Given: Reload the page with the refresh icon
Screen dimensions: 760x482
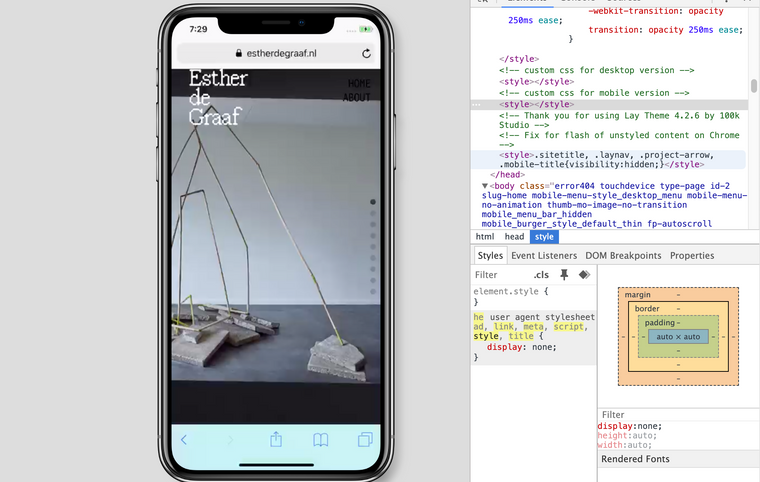Looking at the screenshot, I should [366, 53].
